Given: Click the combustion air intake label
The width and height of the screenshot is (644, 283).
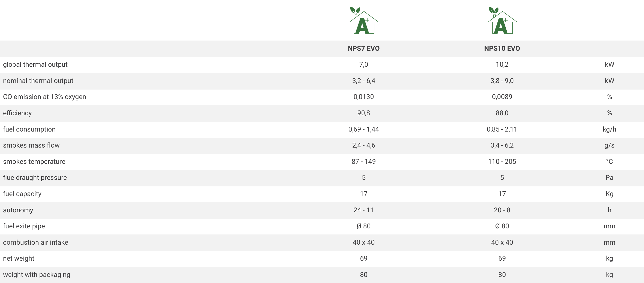Looking at the screenshot, I should 35,242.
